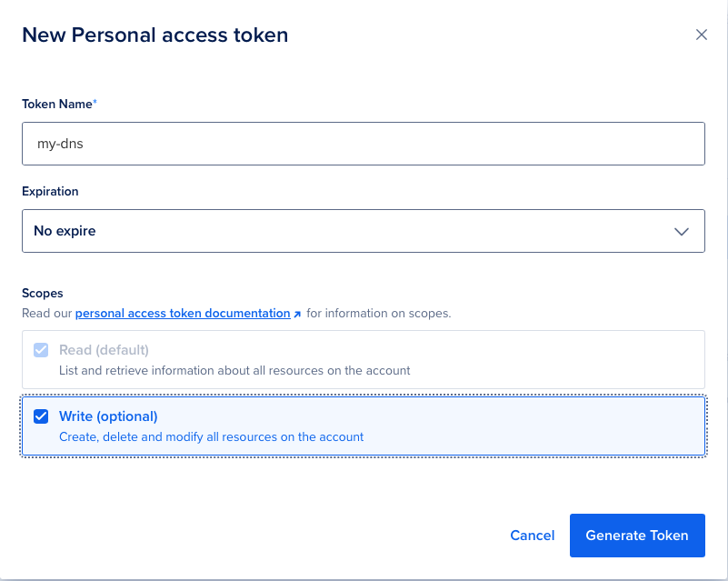Click the Expiration label
Screen dimensions: 728x581
click(50, 191)
